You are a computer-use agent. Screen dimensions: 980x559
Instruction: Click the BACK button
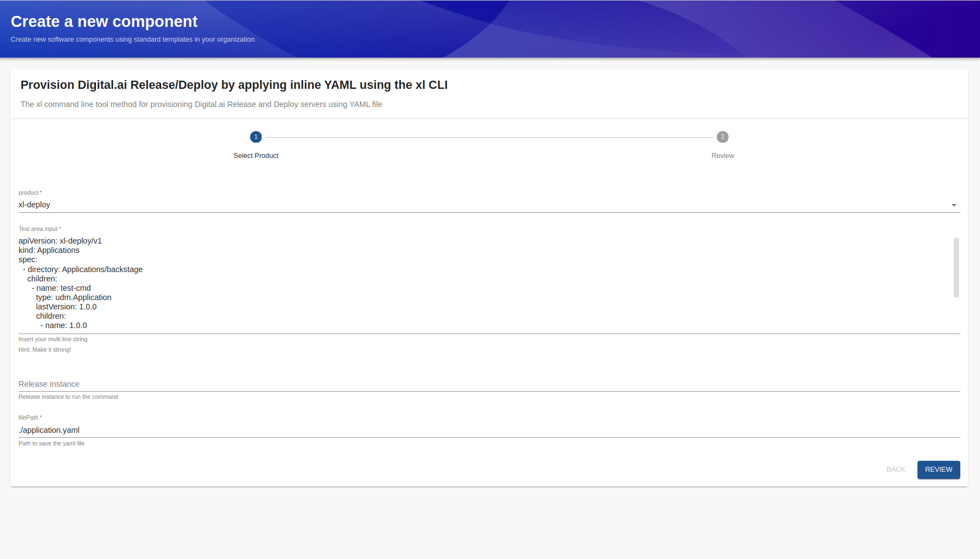[x=896, y=470]
